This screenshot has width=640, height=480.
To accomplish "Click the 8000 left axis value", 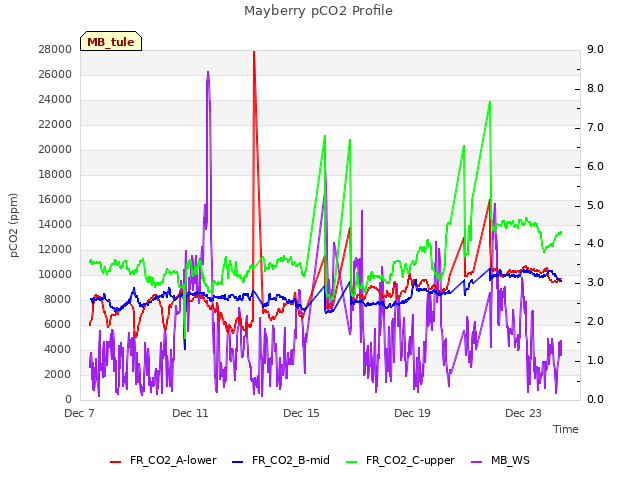I will click(58, 299).
